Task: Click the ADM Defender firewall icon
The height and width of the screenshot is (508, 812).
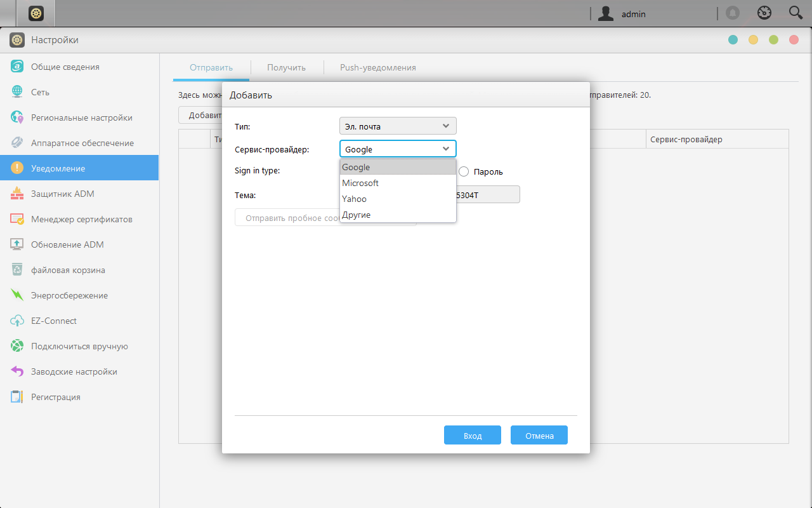Action: [x=17, y=194]
